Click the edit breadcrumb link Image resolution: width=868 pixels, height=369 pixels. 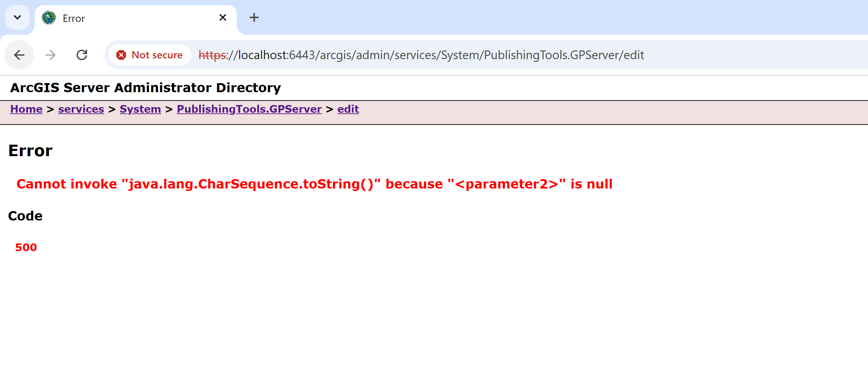348,109
